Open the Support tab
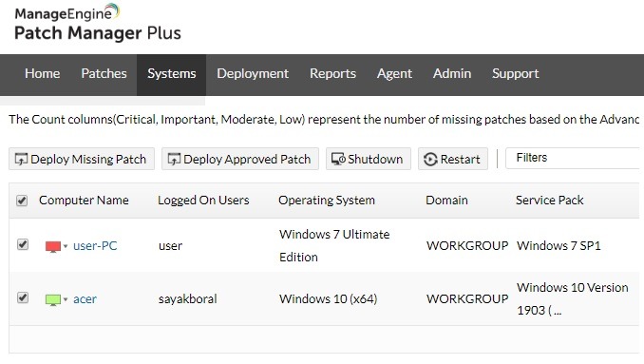The height and width of the screenshot is (364, 644). pos(516,73)
